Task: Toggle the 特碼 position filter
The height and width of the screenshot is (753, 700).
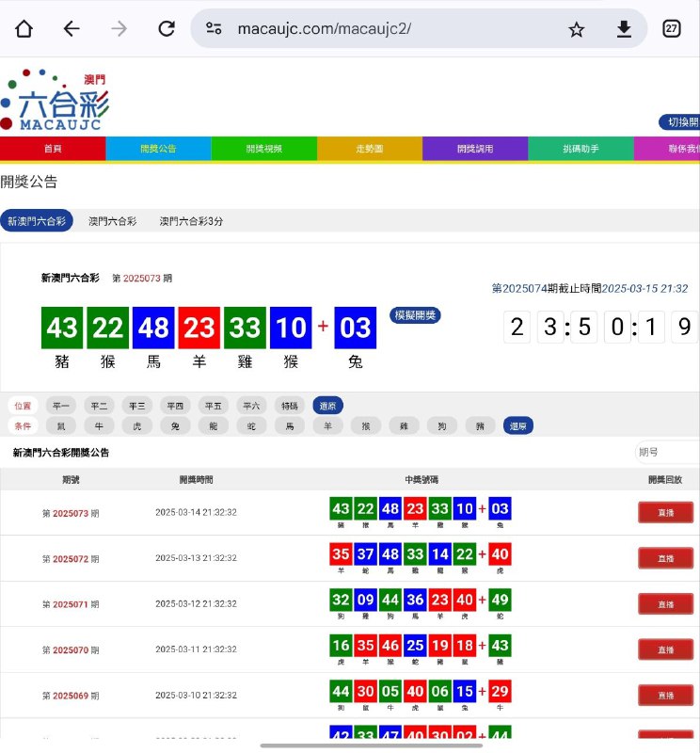Action: coord(290,406)
